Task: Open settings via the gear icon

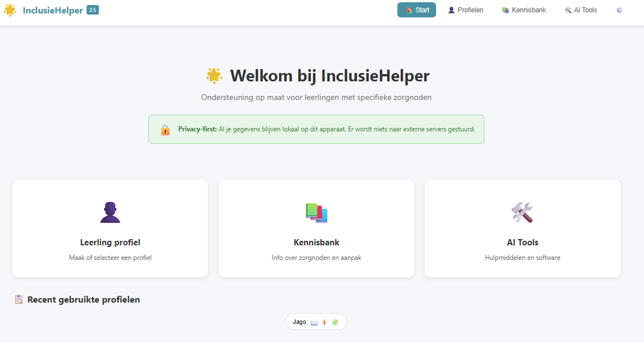Action: click(x=619, y=10)
